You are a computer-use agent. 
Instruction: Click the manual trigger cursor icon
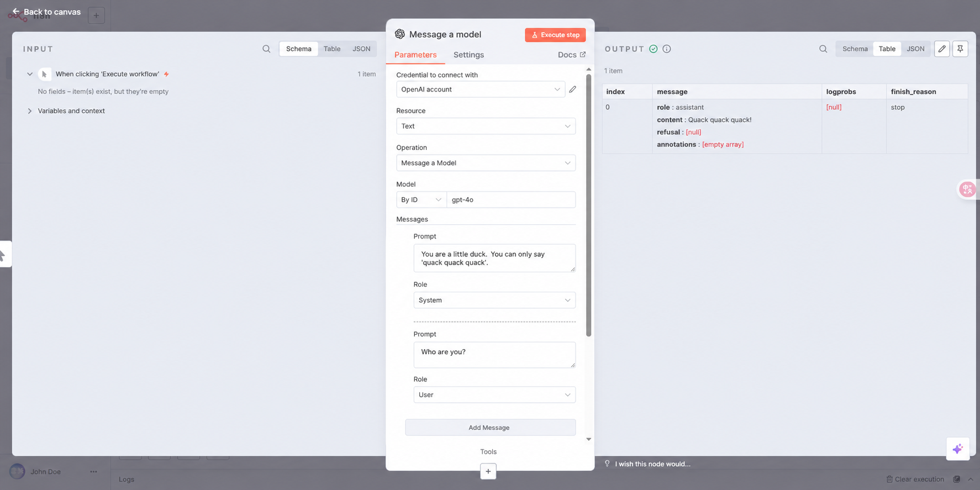44,74
